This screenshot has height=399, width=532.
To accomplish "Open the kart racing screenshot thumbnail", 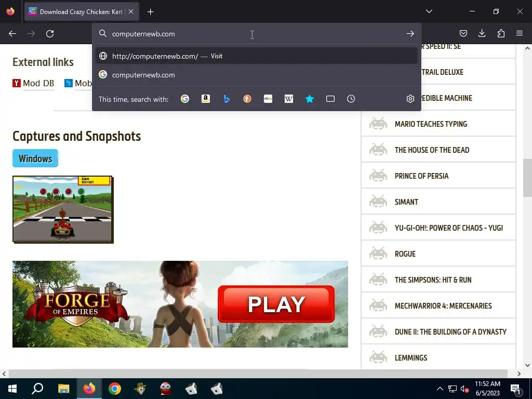I will pyautogui.click(x=63, y=209).
